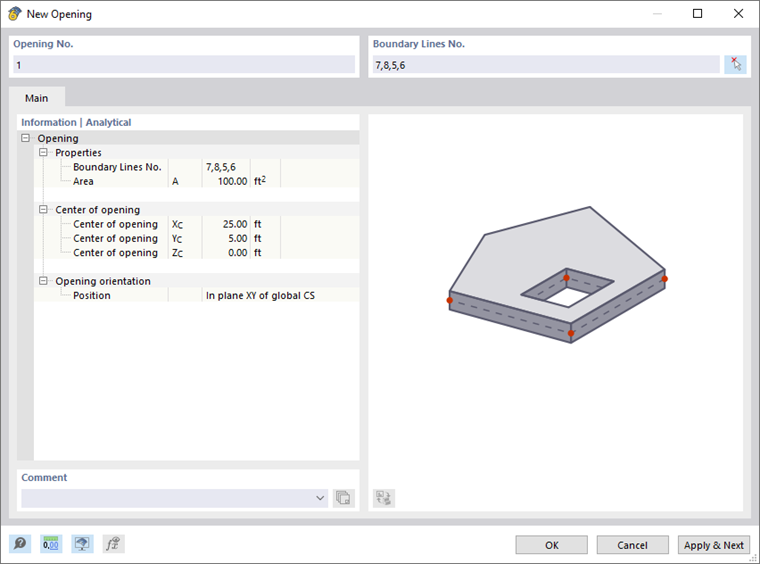Click the Opening No. input field

[x=184, y=64]
